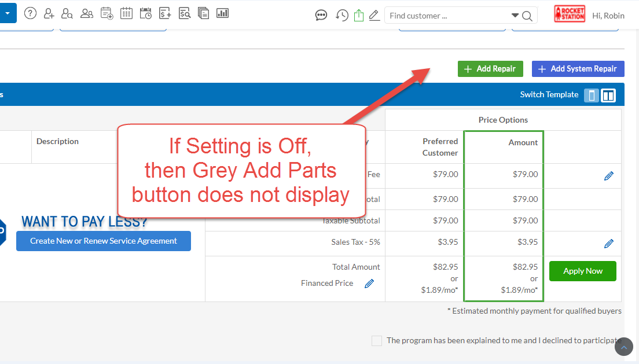Open the add appointment calendar icon
Image resolution: width=639 pixels, height=364 pixels.
[106, 13]
